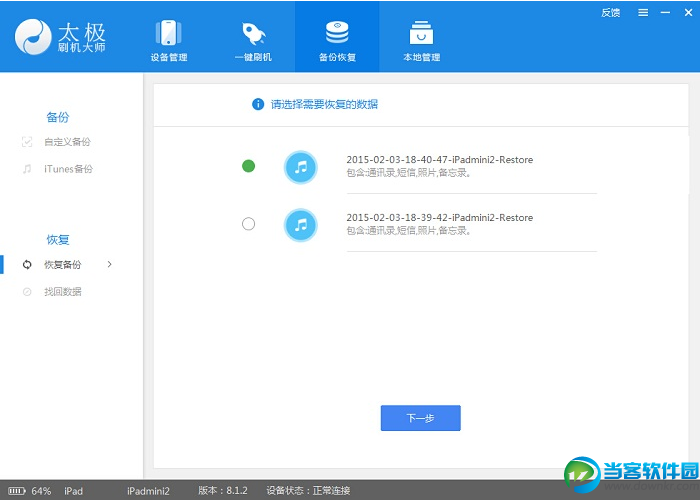The height and width of the screenshot is (500, 700).
Task: Click the 请选择需要恢复的数据 prompt text
Action: pos(324,104)
